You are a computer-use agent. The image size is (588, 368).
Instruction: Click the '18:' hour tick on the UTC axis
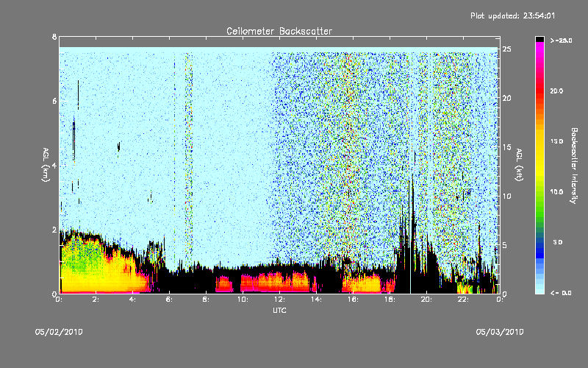tap(390, 300)
